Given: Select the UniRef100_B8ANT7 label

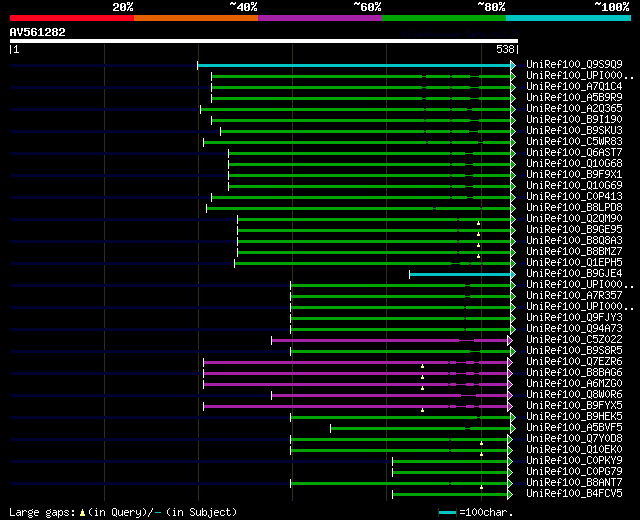Looking at the screenshot, I should [x=574, y=483].
